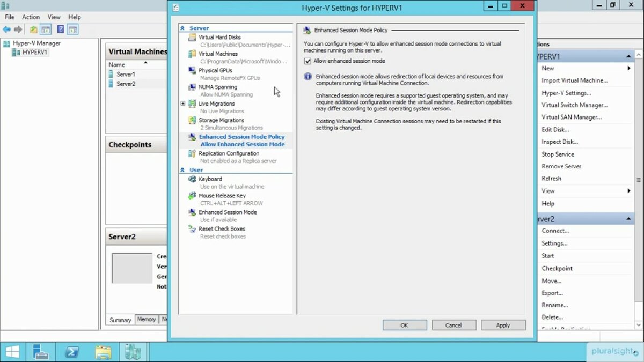Click Refresh in the Actions pane
644x362 pixels.
coord(551,179)
